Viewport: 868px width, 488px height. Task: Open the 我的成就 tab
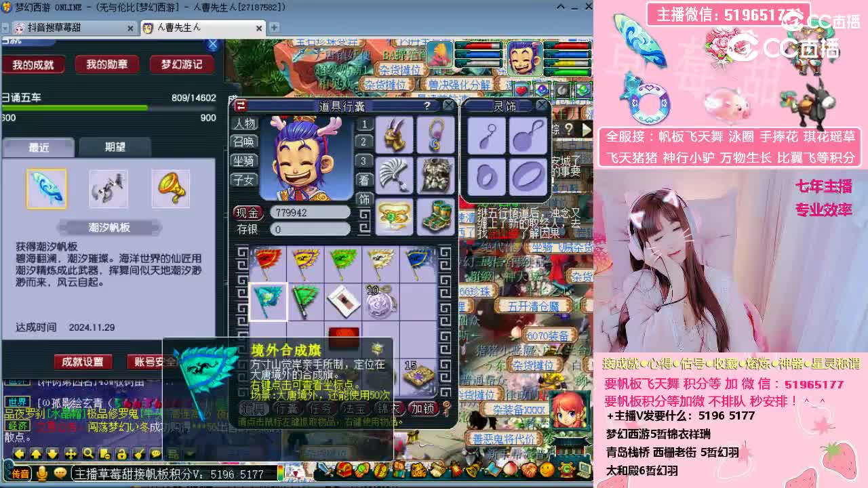tap(33, 64)
